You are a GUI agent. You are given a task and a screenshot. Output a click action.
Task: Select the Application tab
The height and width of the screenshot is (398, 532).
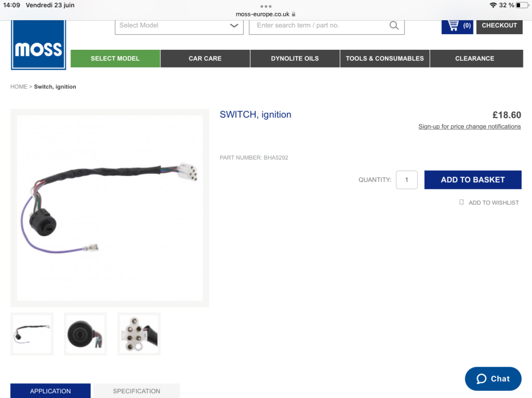coord(50,391)
